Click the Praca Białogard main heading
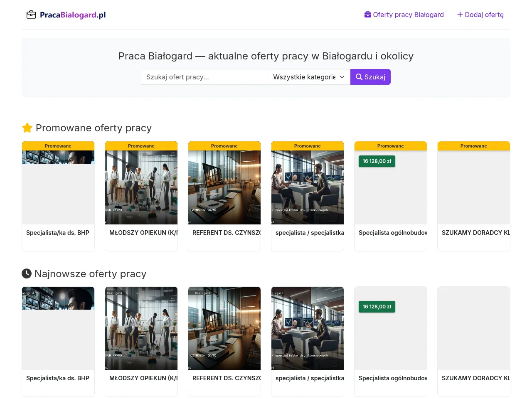This screenshot has height=399, width=532. [266, 56]
